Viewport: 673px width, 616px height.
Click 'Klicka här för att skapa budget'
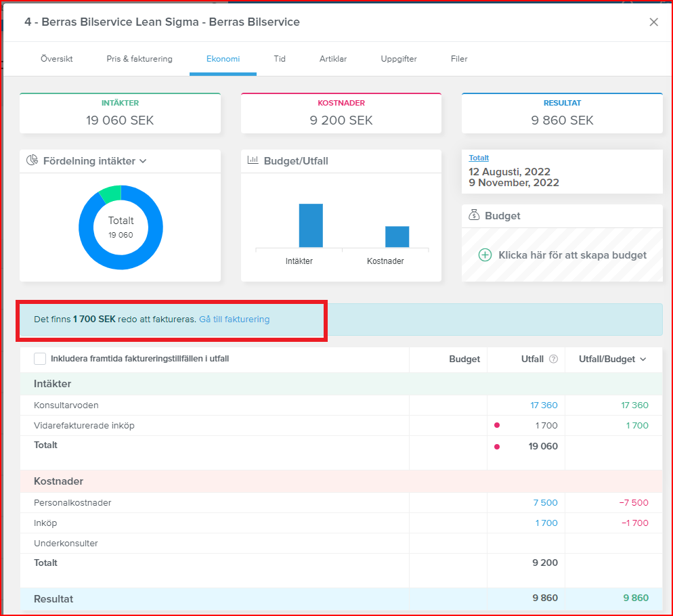click(x=573, y=255)
